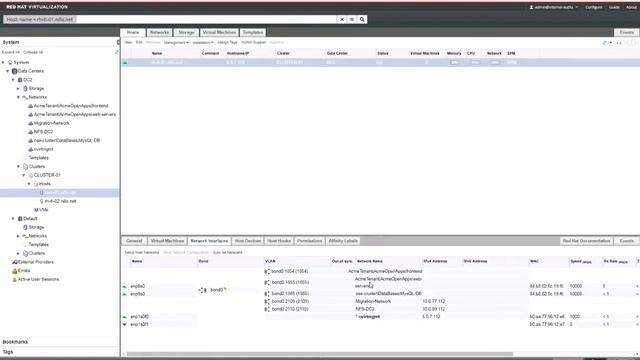The width and height of the screenshot is (640, 360).
Task: Click the Expand All link
Action: (x=11, y=52)
